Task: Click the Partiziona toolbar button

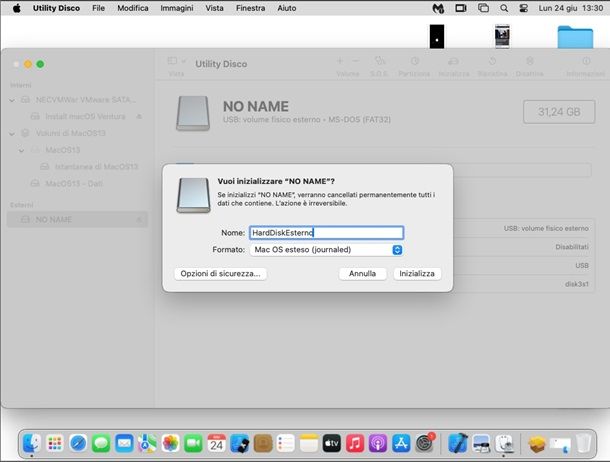Action: (x=414, y=66)
